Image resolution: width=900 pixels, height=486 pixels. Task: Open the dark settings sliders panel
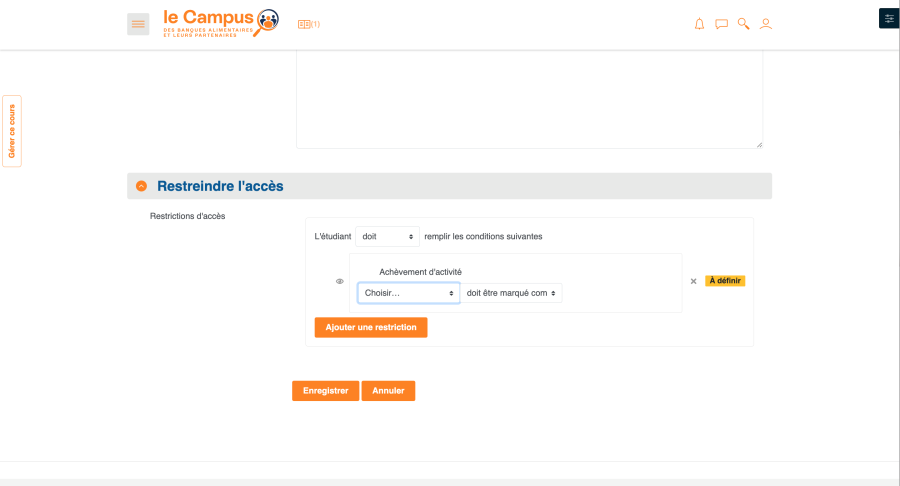tap(888, 19)
